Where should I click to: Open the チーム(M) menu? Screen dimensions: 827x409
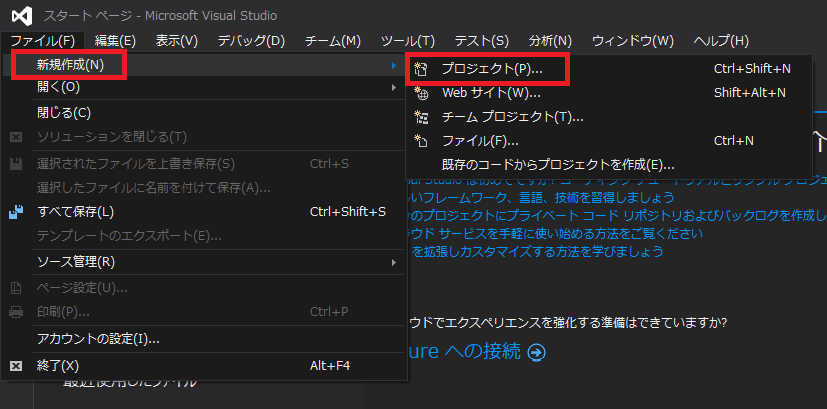pos(333,41)
